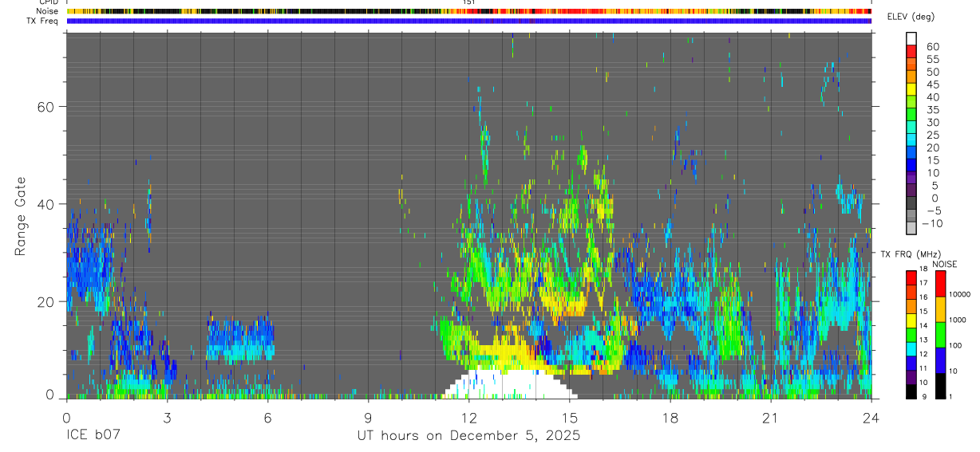Click the 3 hour tick label
980x452 pixels.
pyautogui.click(x=167, y=419)
